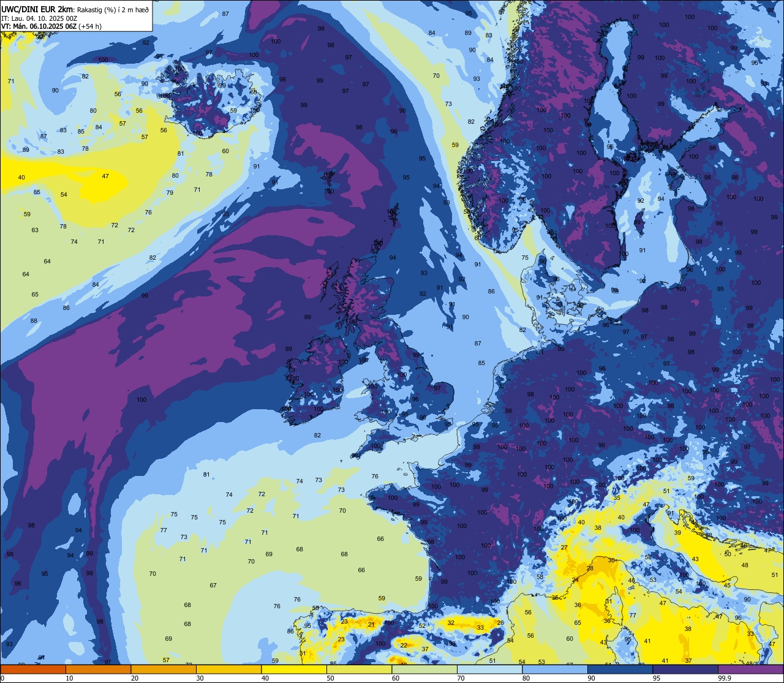Click the humidity value '52' on map
This screenshot has width=784, height=683.
coord(422,625)
